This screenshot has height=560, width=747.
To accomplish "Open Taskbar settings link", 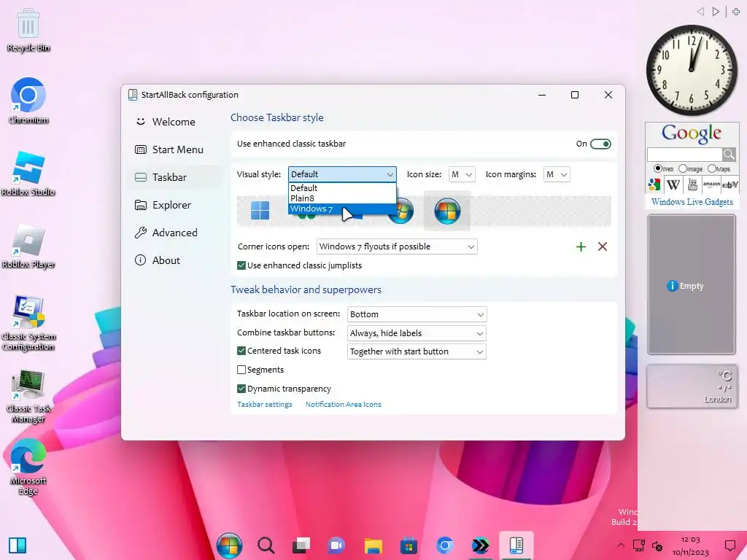I will click(x=264, y=404).
